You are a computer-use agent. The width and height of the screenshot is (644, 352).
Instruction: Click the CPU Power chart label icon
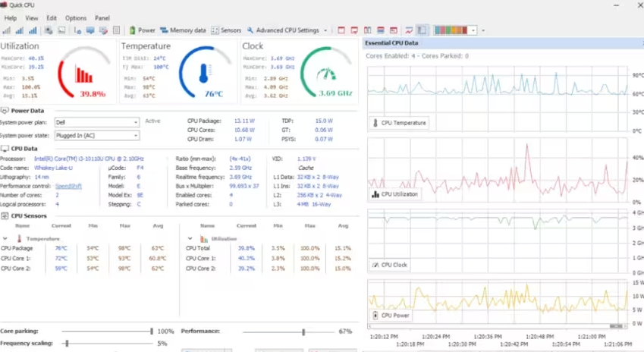(x=375, y=314)
